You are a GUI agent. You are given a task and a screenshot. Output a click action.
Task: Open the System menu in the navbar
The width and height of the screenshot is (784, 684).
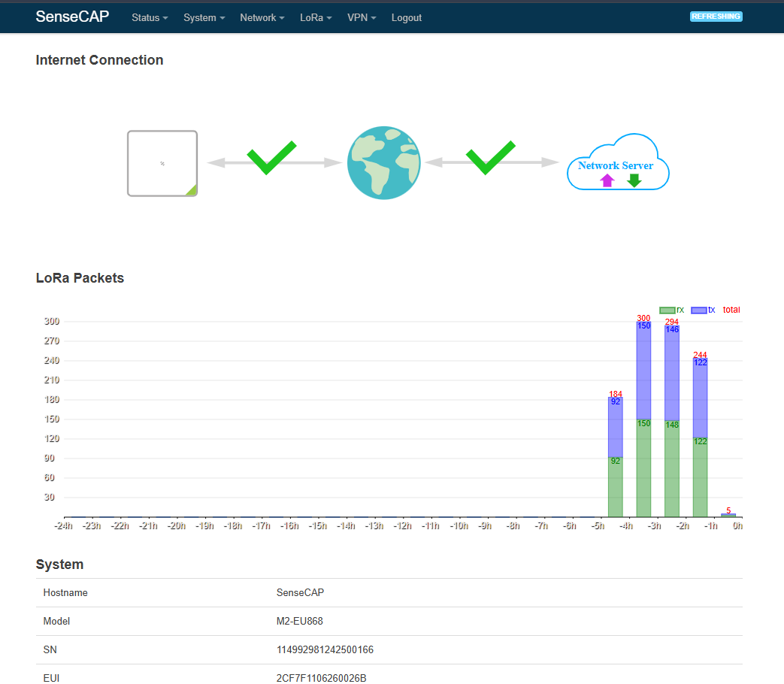(x=203, y=17)
